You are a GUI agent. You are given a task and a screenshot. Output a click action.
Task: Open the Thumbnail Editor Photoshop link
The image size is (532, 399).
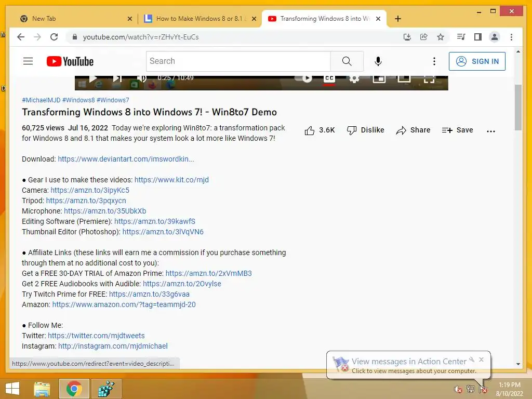click(x=163, y=232)
